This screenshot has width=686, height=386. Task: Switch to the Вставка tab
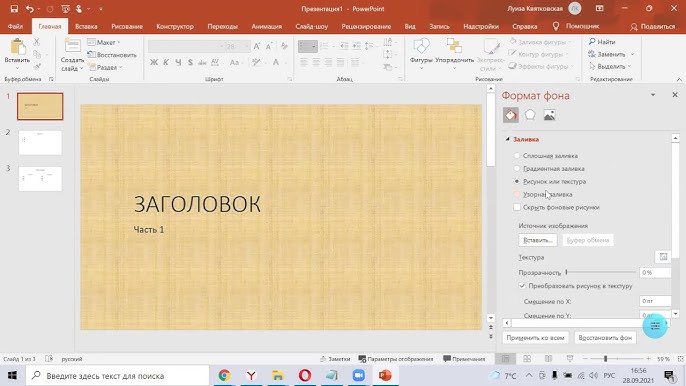tap(86, 27)
